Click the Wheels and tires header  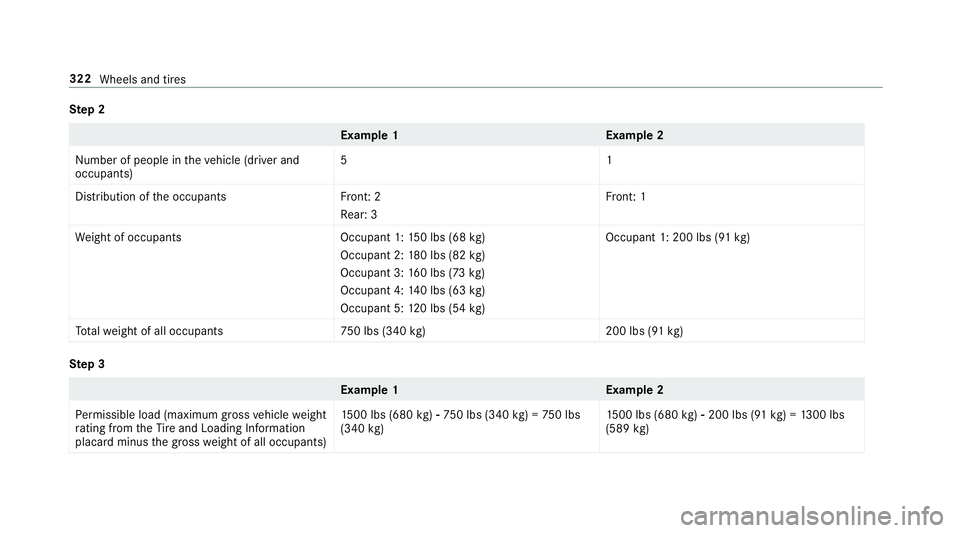pos(143,80)
